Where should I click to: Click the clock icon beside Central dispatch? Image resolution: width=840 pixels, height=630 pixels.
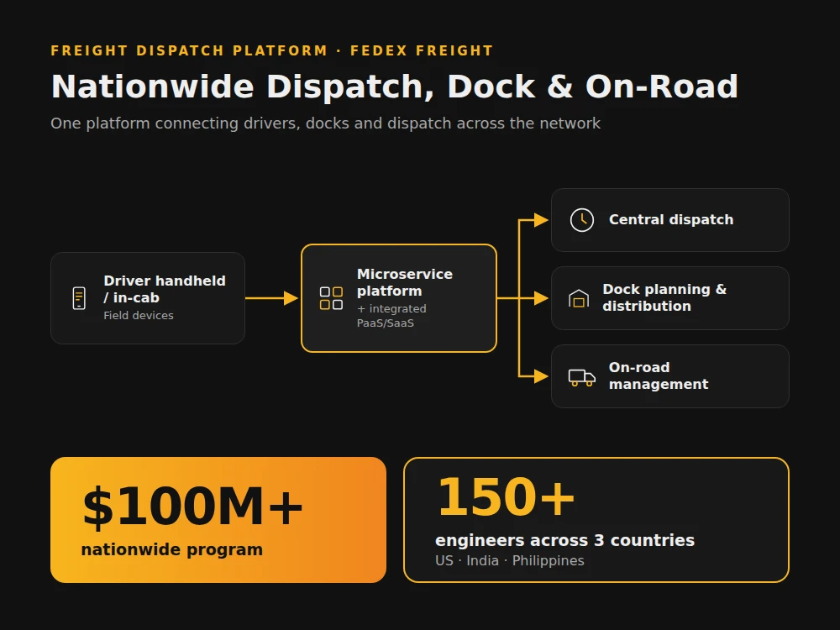(582, 220)
